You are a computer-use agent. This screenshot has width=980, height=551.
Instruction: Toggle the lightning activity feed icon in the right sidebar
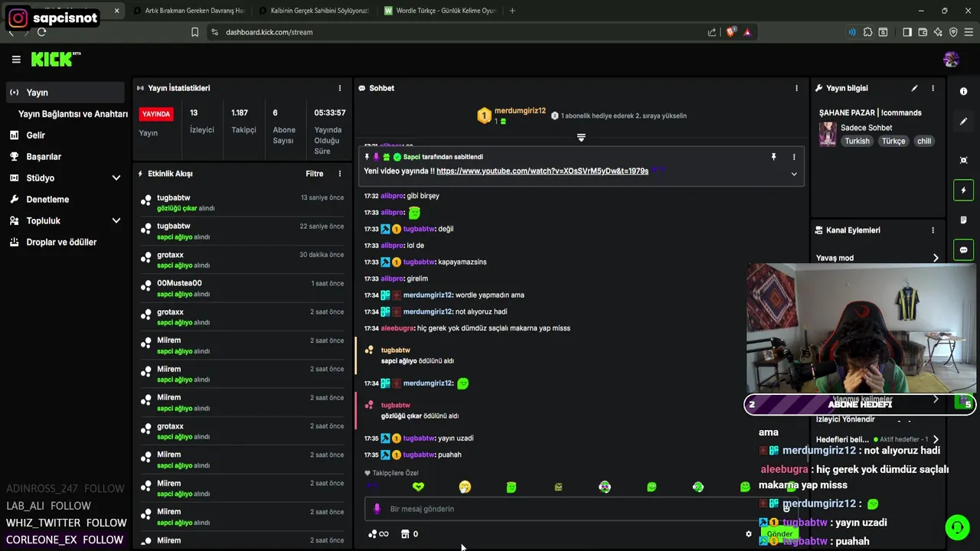[x=963, y=190]
